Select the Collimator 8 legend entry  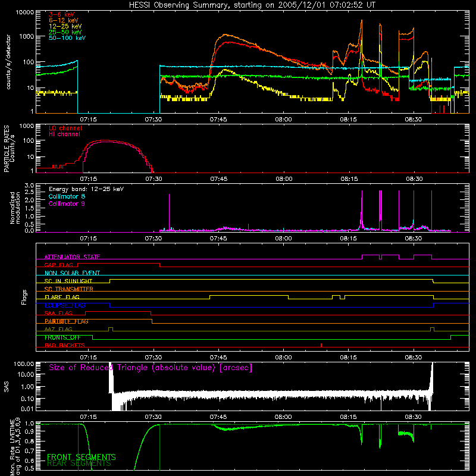pos(67,196)
